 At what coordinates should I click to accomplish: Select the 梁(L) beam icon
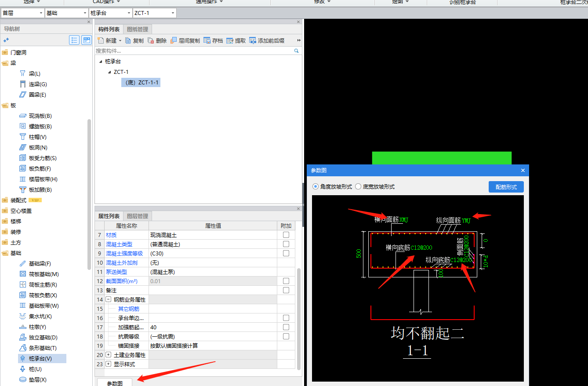[23, 73]
